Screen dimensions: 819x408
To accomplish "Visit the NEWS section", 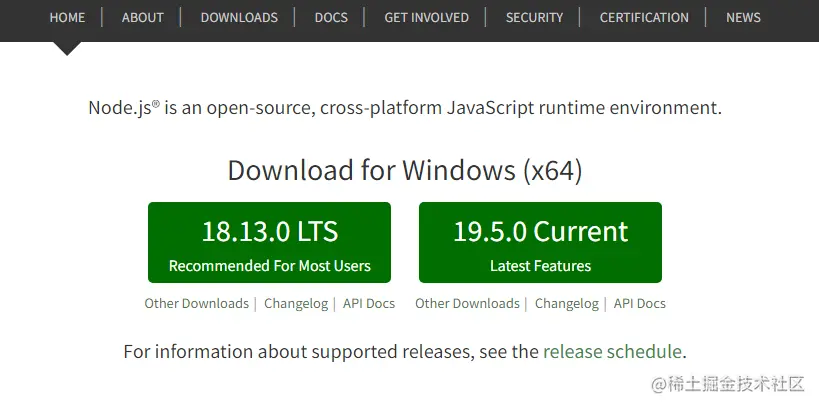I will (743, 18).
